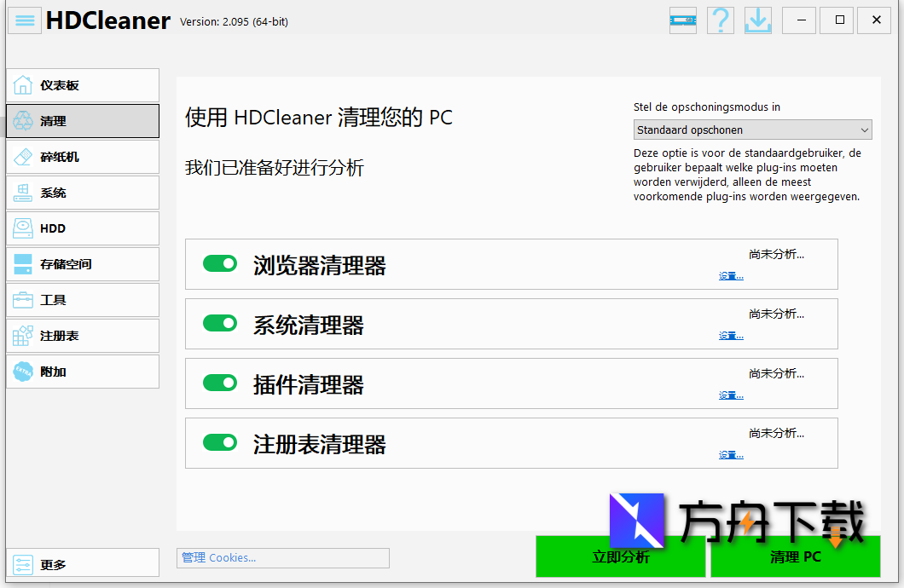Click the blue update download icon
904x588 pixels.
757,20
